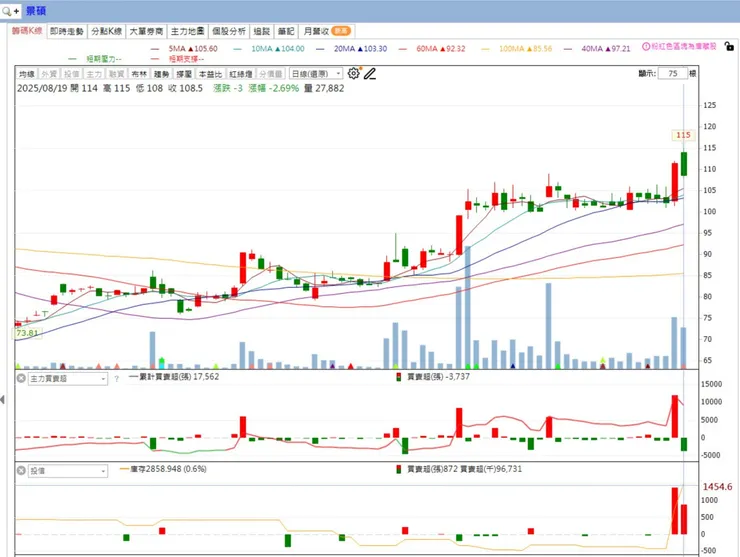Click the 60MA line color swatch

point(403,49)
